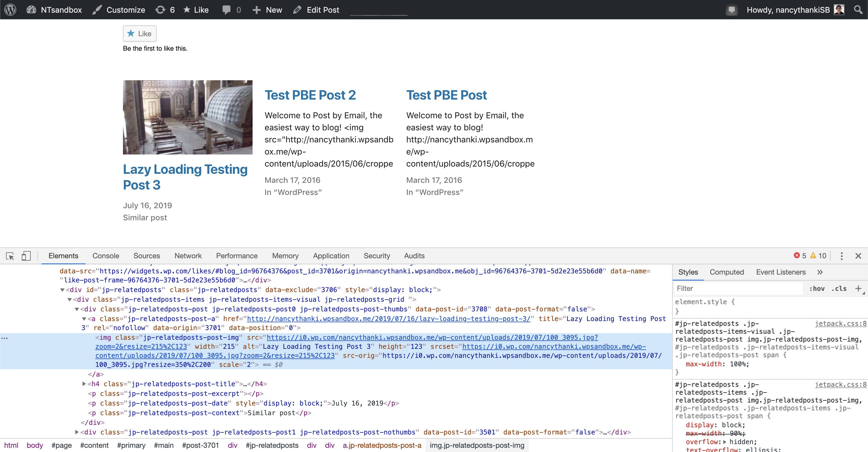This screenshot has width=868, height=452.
Task: Toggle the inspect element cursor mode
Action: coord(10,256)
